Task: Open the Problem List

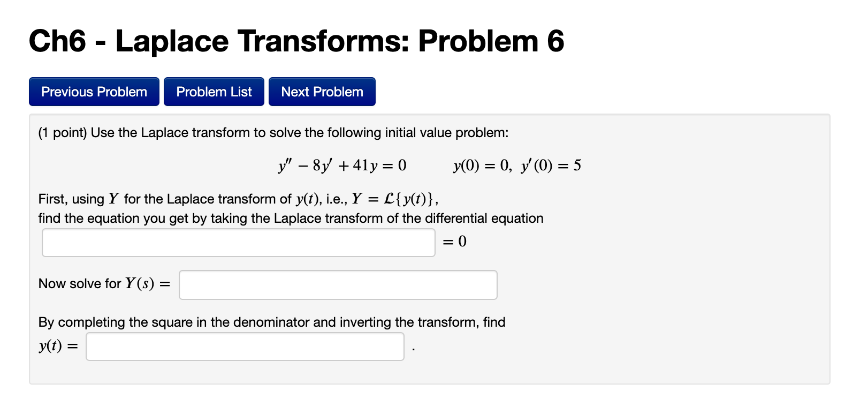Action: 214,92
